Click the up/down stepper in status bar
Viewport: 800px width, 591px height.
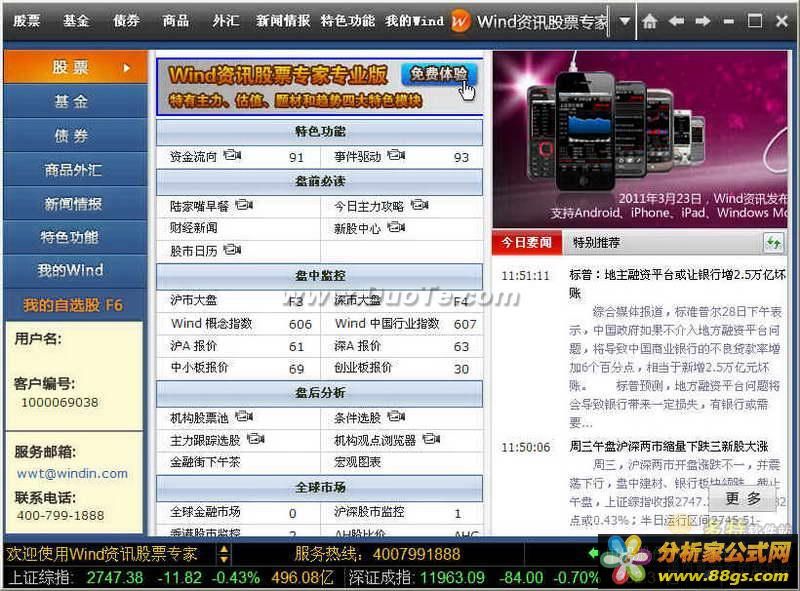[224, 554]
